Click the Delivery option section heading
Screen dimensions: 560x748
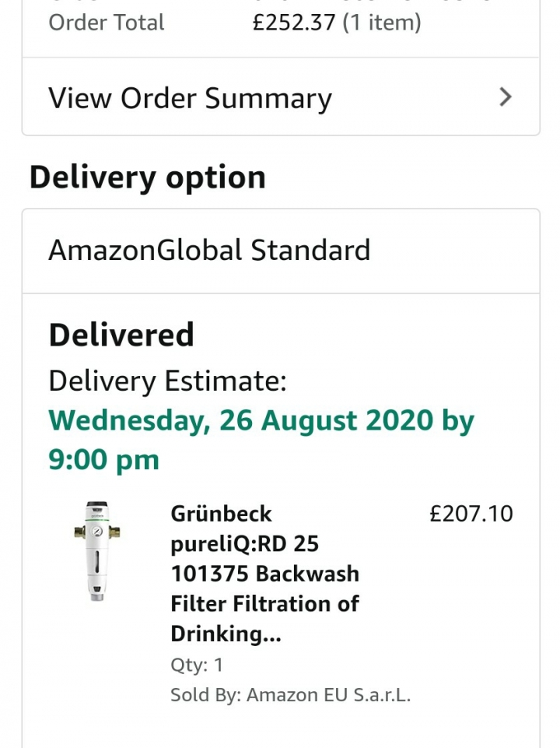pyautogui.click(x=148, y=177)
